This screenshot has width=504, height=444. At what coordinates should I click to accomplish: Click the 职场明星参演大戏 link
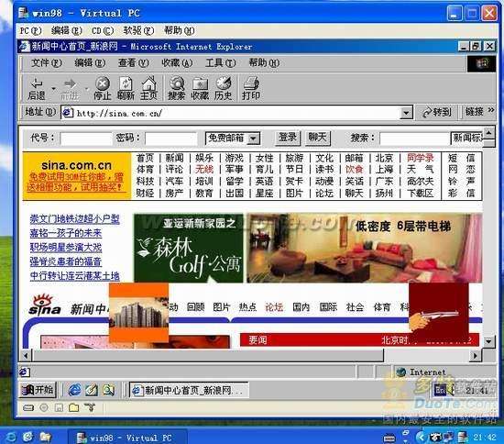click(x=66, y=248)
